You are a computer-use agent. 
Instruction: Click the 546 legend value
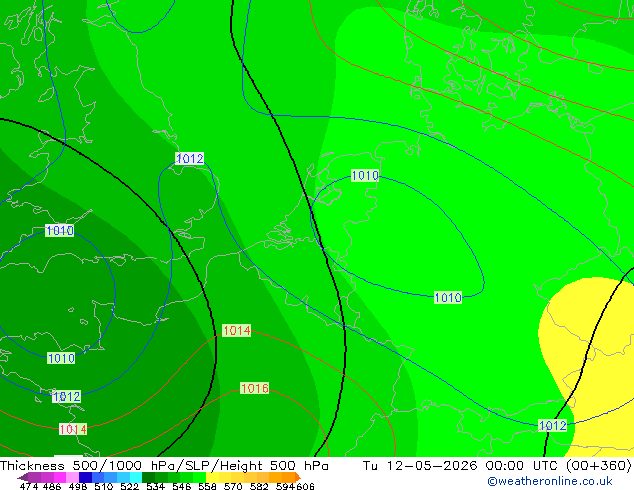[x=181, y=486]
